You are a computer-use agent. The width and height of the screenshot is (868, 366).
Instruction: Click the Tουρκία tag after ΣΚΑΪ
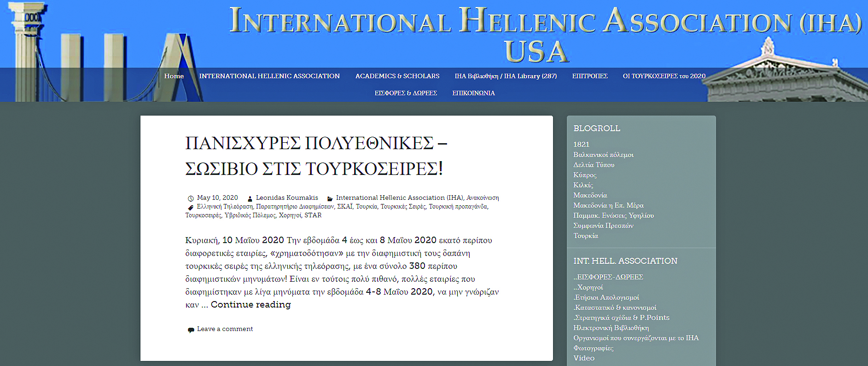coord(367,207)
